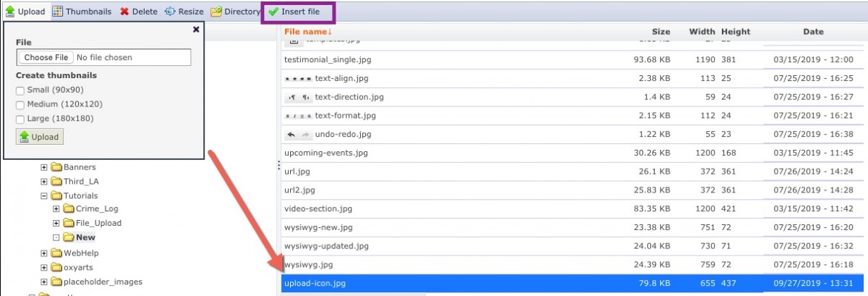868x296 pixels.
Task: Click the Choose File button
Action: point(46,57)
